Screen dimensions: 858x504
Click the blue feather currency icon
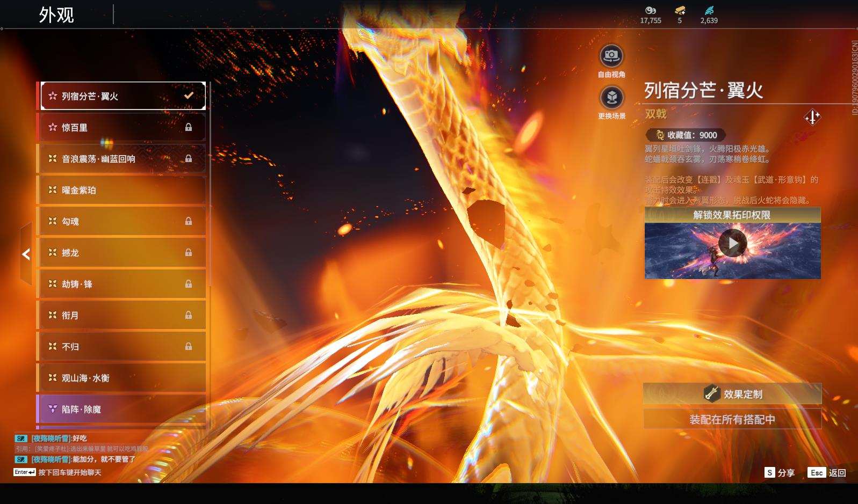[x=709, y=10]
